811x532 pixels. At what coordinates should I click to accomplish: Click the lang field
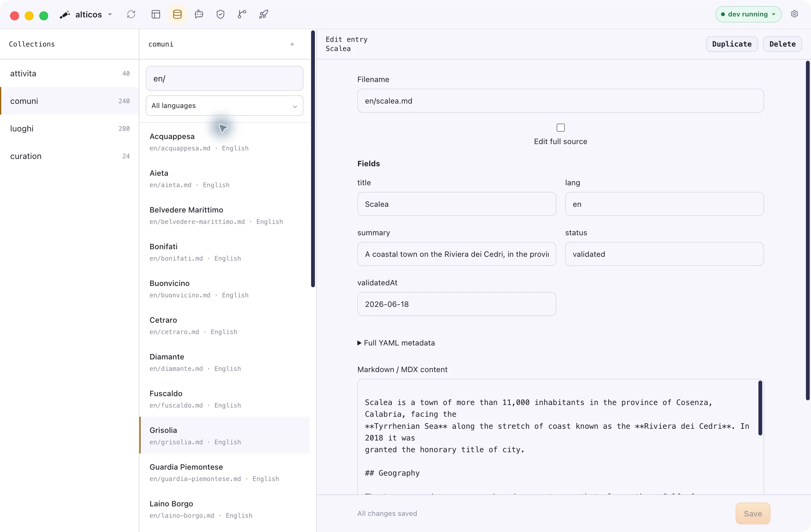click(664, 204)
